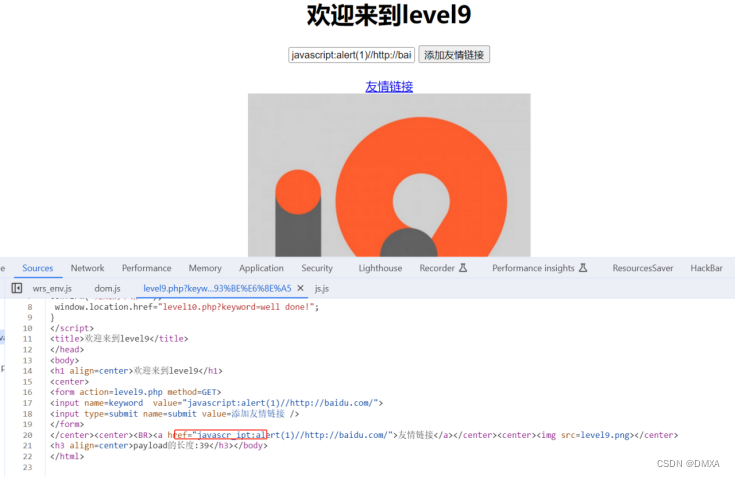The width and height of the screenshot is (735, 477).
Task: Click the input name=keyword source line
Action: click(217, 402)
